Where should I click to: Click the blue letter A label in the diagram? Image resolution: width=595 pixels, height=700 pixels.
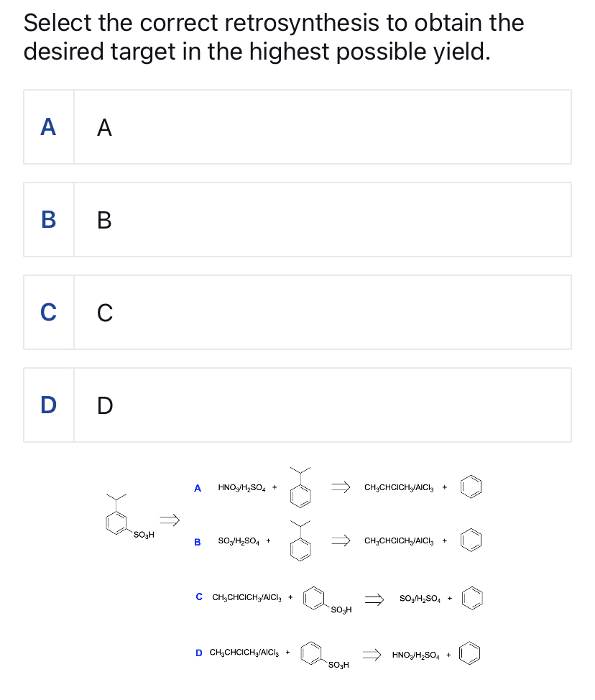tap(197, 487)
